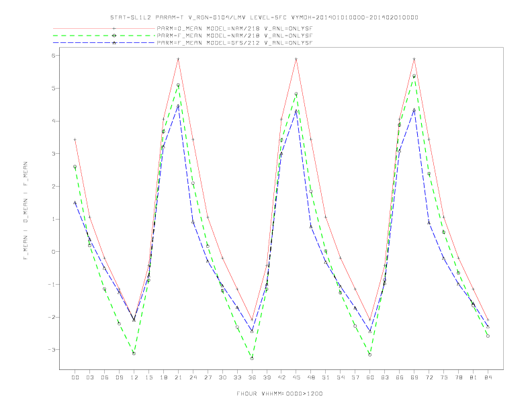
Task: Click y-axis tick label 3
Action: pyautogui.click(x=53, y=154)
